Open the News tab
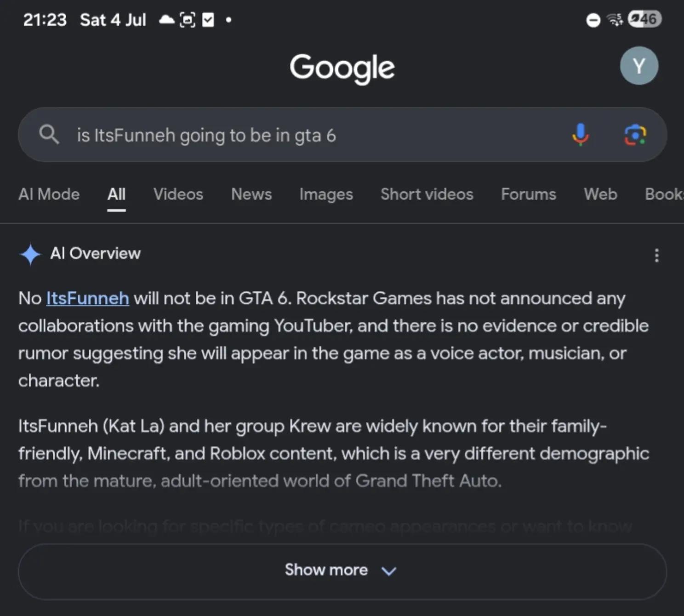Screen dimensions: 684x616 tap(251, 194)
